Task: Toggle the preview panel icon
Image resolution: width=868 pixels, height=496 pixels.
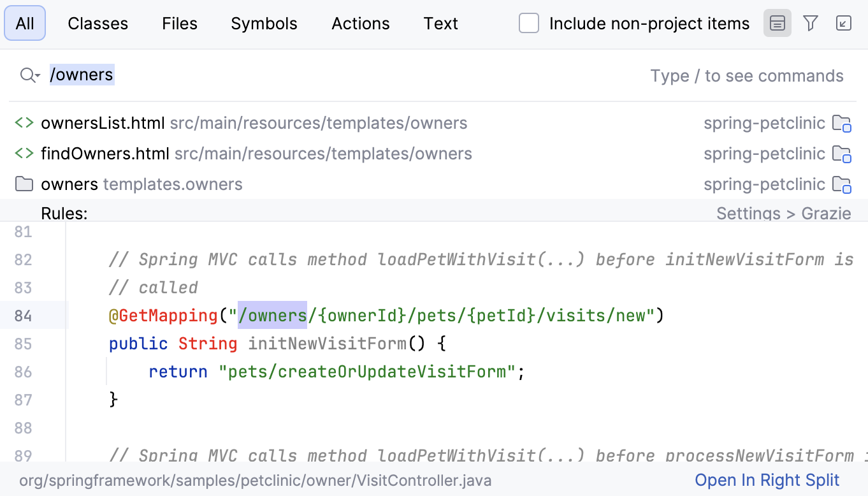Action: pos(777,23)
